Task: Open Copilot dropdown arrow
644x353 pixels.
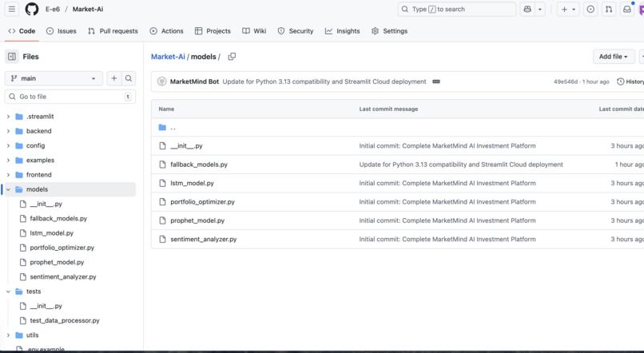Action: coord(540,9)
